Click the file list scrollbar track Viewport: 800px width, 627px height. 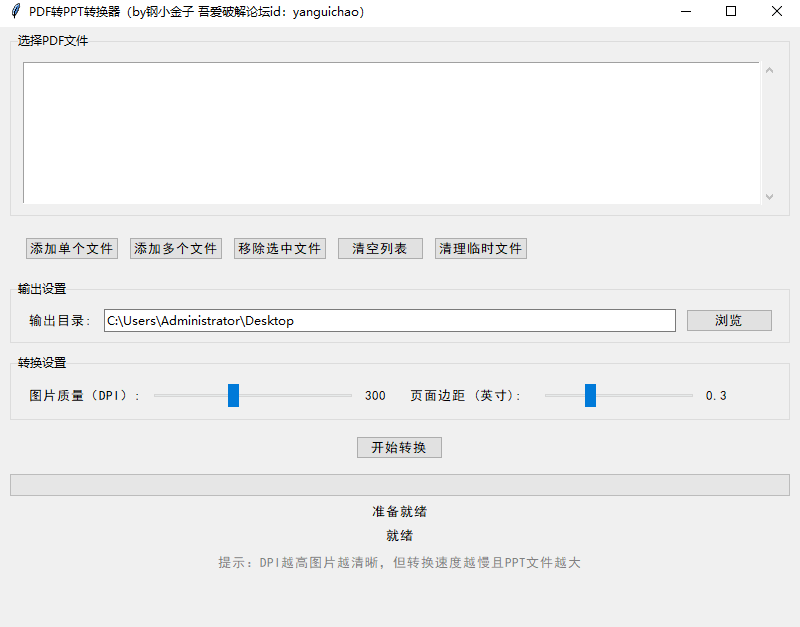770,130
